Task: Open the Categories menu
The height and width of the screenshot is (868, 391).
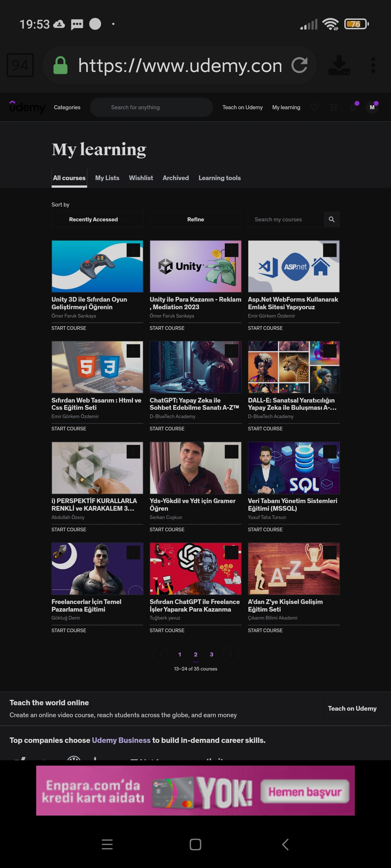Action: pyautogui.click(x=67, y=107)
